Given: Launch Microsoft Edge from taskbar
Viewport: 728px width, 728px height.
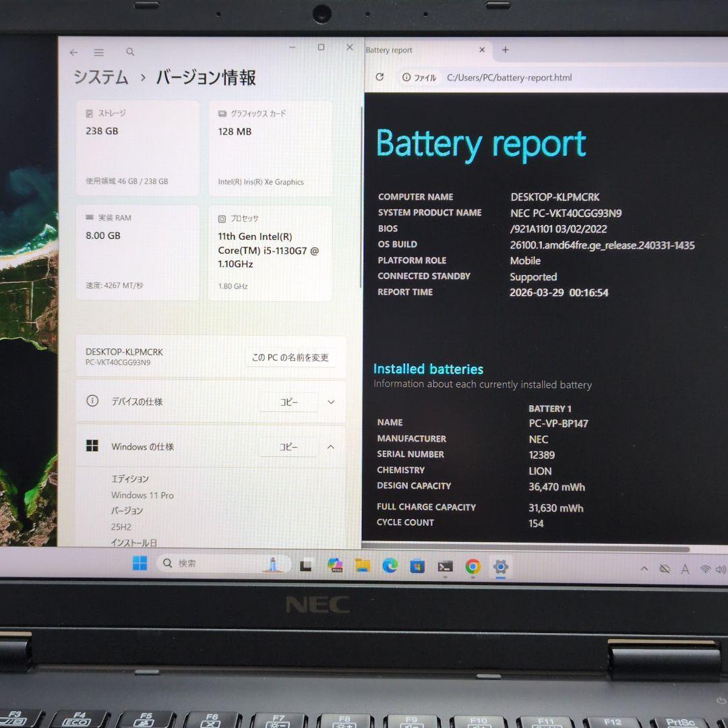Looking at the screenshot, I should pyautogui.click(x=390, y=565).
